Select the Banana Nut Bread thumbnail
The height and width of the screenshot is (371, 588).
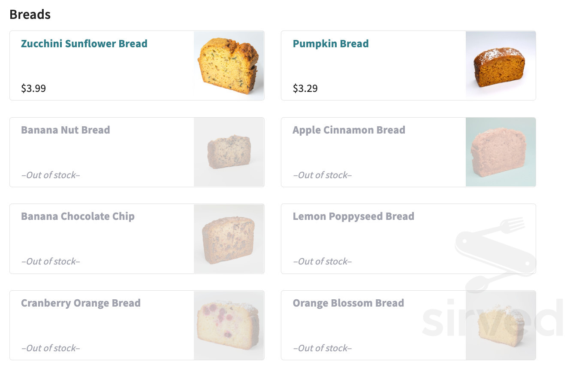click(229, 152)
